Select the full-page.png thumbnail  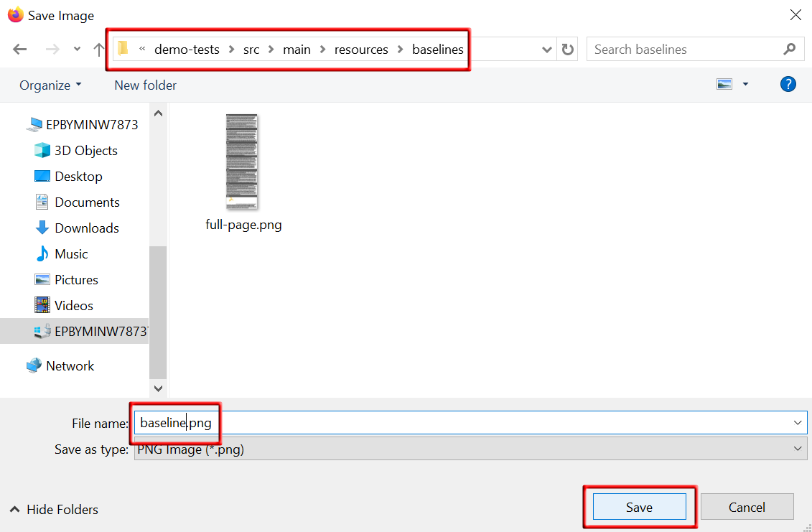pos(243,162)
